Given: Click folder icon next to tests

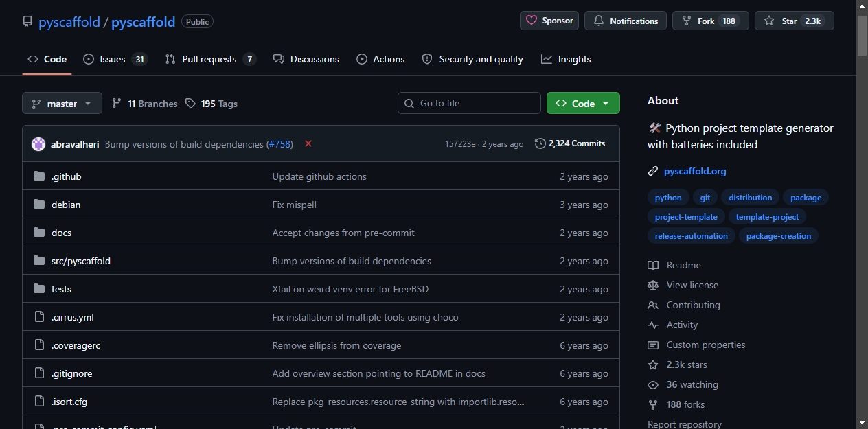Looking at the screenshot, I should point(39,289).
